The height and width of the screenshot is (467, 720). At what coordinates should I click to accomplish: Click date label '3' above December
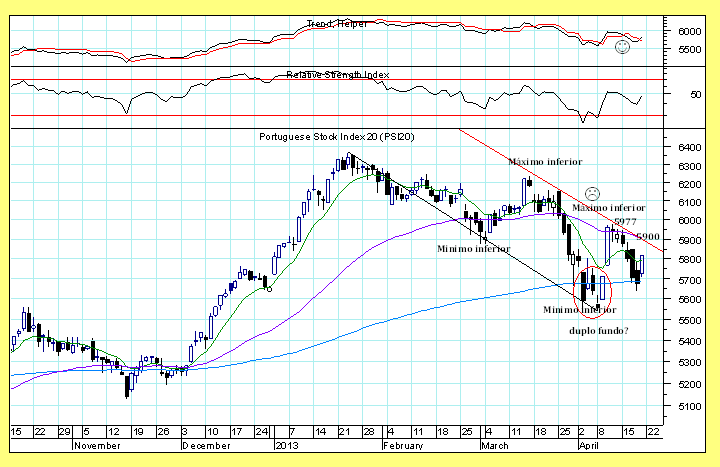[x=185, y=432]
